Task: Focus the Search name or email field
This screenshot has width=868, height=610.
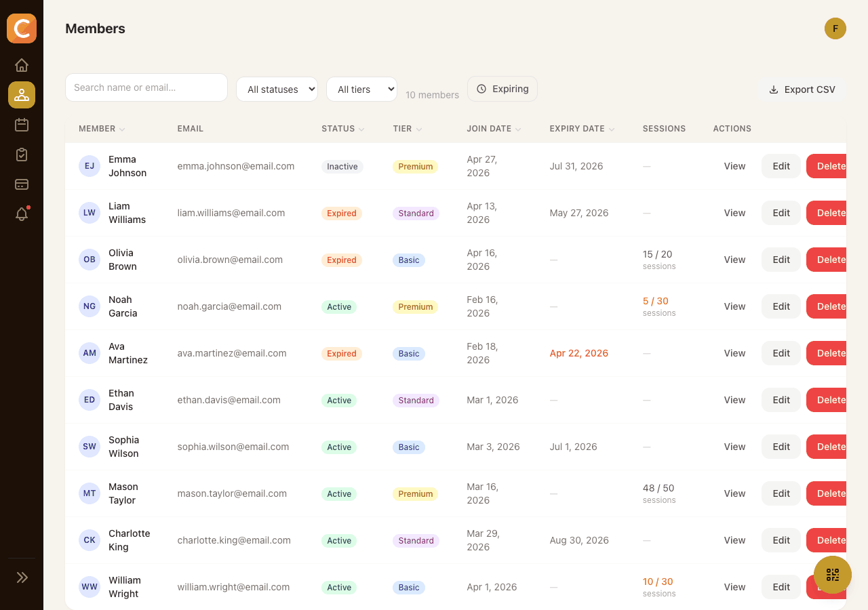Action: click(146, 87)
